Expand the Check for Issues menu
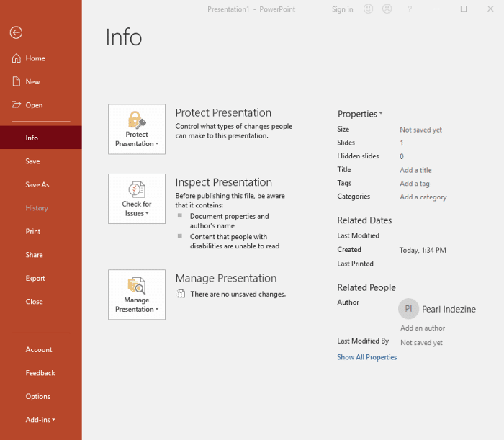The image size is (504, 440). 137,199
